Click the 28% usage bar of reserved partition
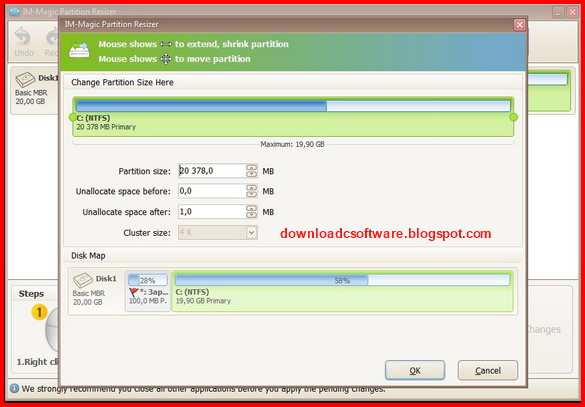Viewport: 585px width, 407px height. 148,281
